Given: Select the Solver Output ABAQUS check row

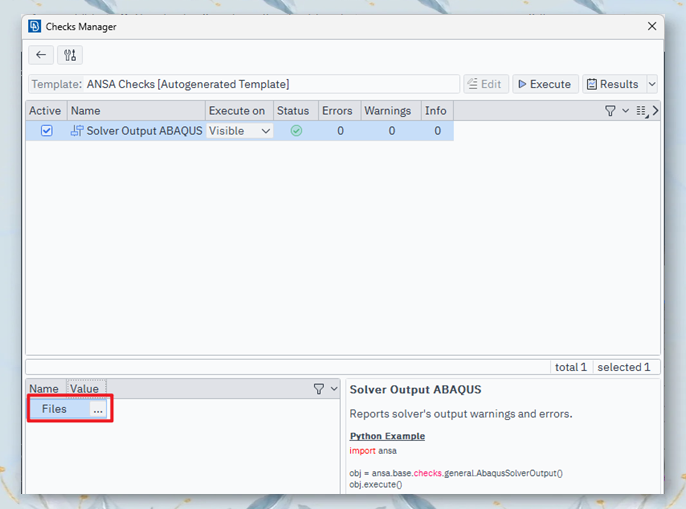Looking at the screenshot, I should coord(240,131).
